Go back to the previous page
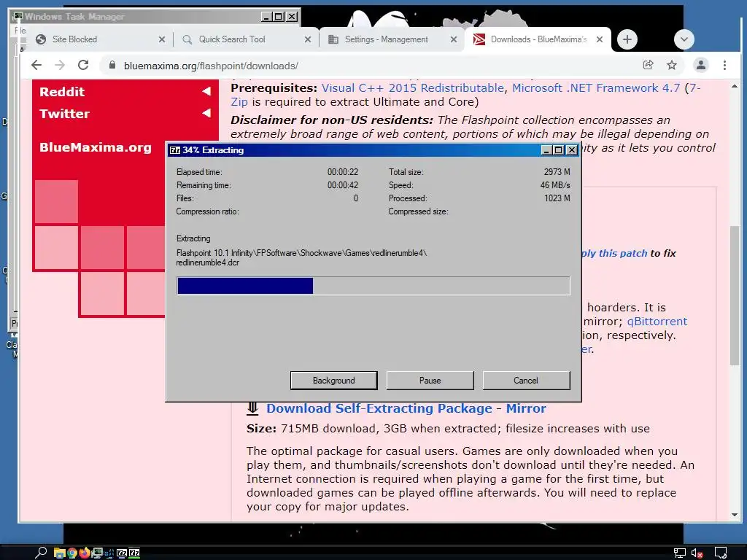The width and height of the screenshot is (747, 560). click(36, 65)
